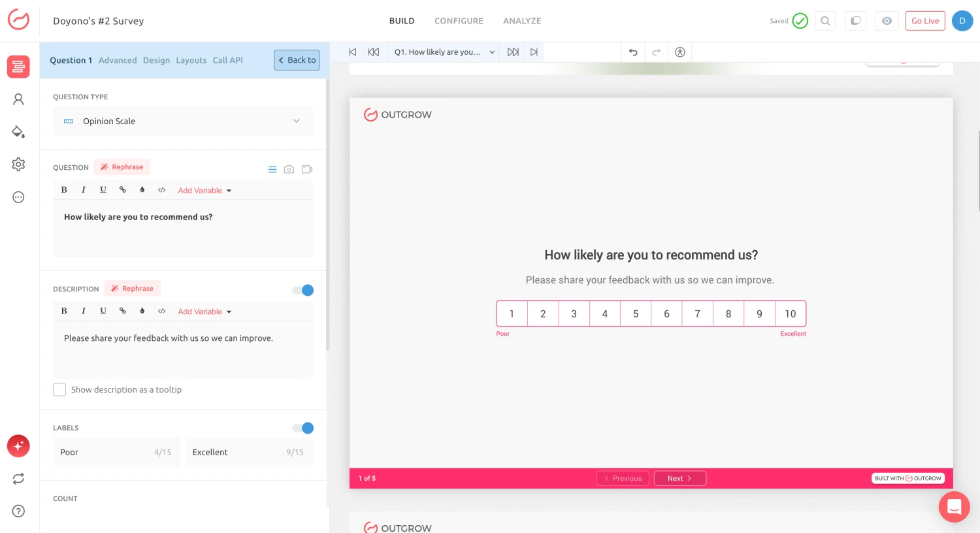Viewport: 980px width, 533px height.
Task: Click Rephrase next to Question label
Action: 122,167
